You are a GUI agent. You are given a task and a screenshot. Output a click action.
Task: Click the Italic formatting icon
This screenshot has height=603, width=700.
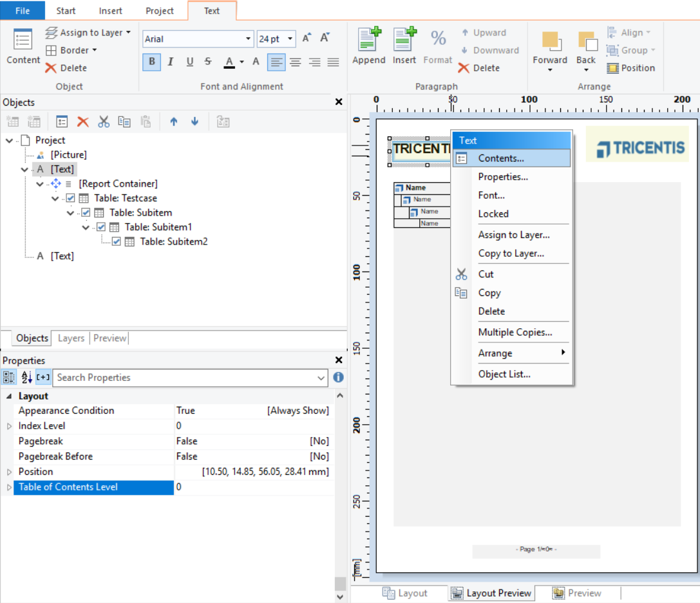point(171,62)
